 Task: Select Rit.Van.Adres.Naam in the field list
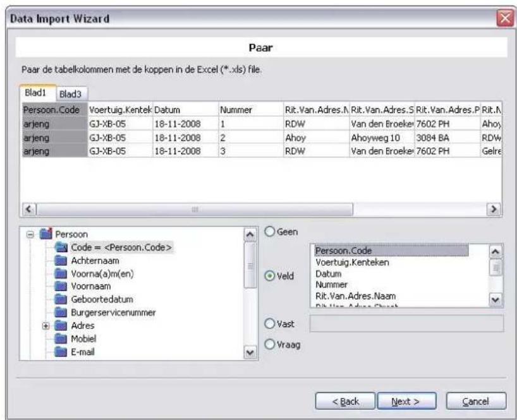point(355,296)
